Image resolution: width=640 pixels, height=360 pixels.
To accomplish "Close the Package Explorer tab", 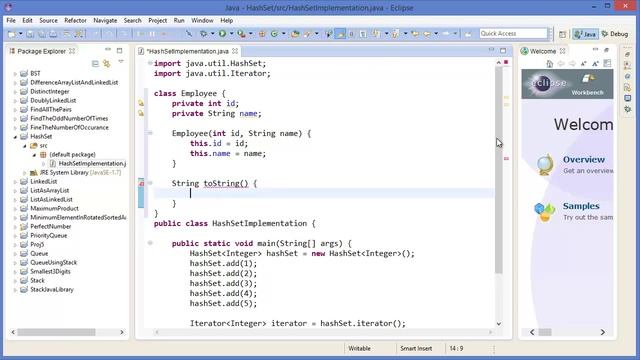I will click(72, 51).
